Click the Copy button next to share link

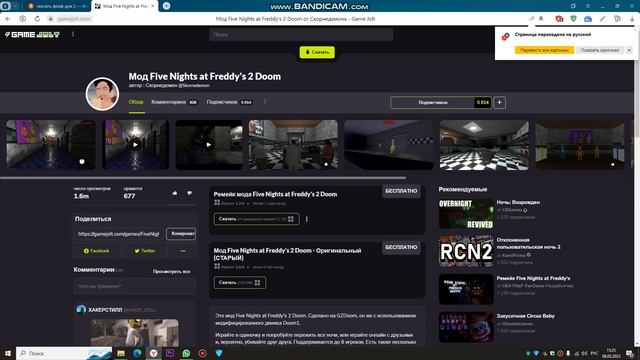pos(181,234)
